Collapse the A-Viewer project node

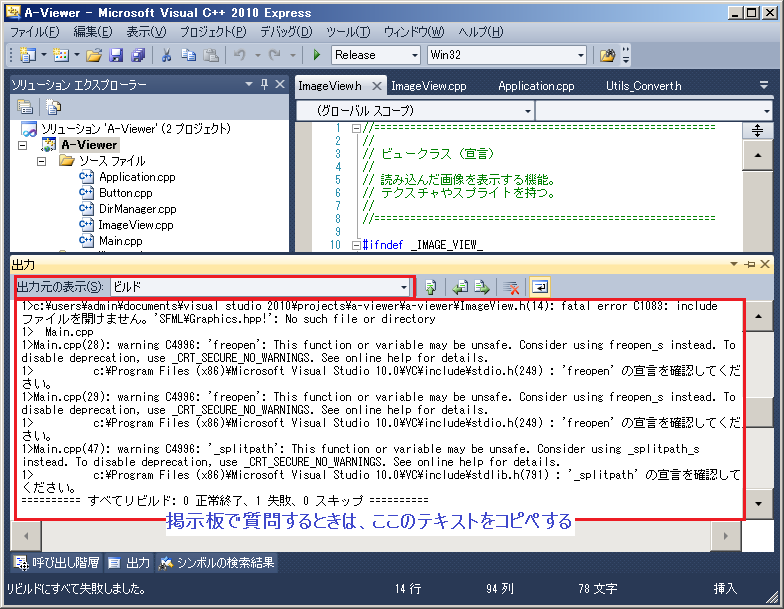tap(23, 146)
